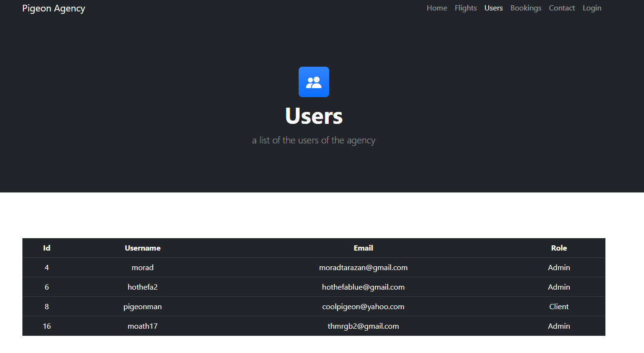
Task: Select the Users navigation item
Action: 493,8
